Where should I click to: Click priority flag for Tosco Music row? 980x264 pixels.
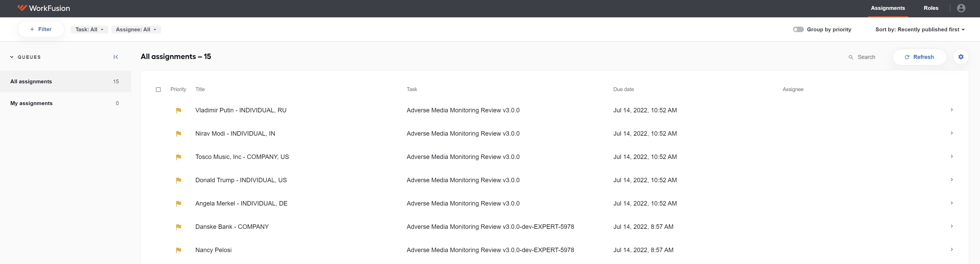(x=178, y=157)
